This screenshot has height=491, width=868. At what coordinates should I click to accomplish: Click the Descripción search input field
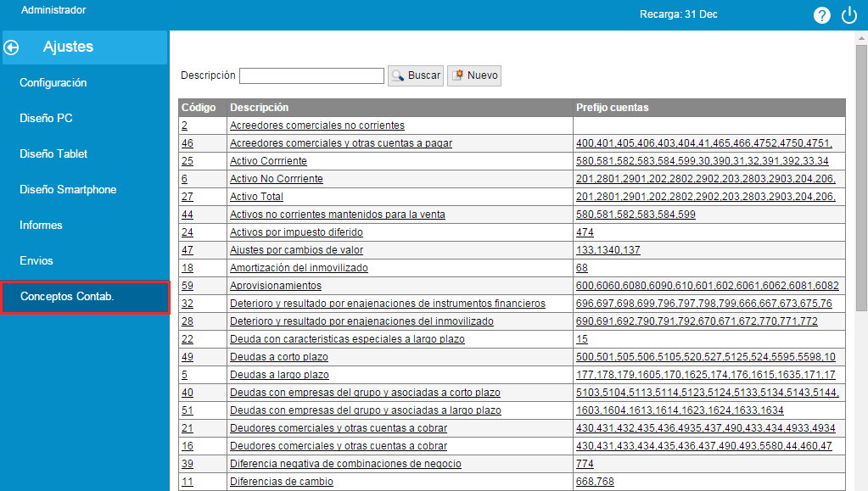tap(311, 76)
